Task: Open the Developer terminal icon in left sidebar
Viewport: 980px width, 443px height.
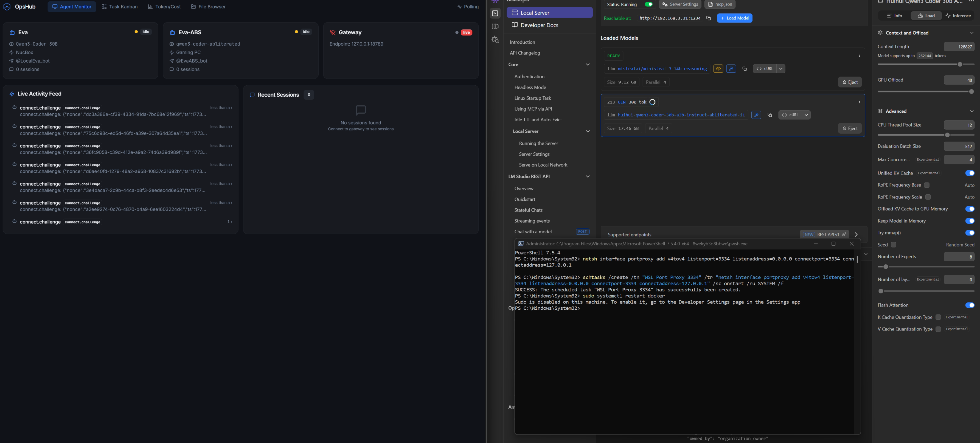Action: tap(495, 13)
